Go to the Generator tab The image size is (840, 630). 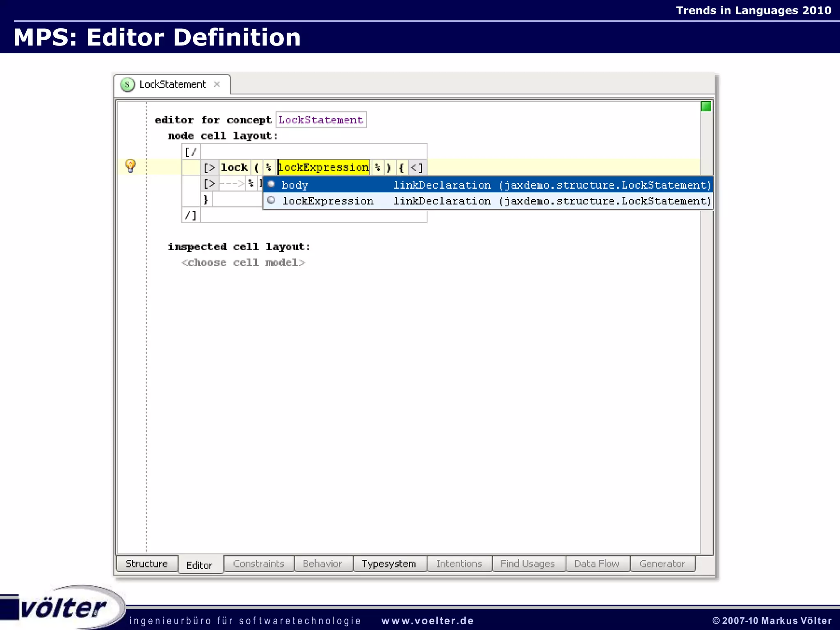tap(662, 564)
